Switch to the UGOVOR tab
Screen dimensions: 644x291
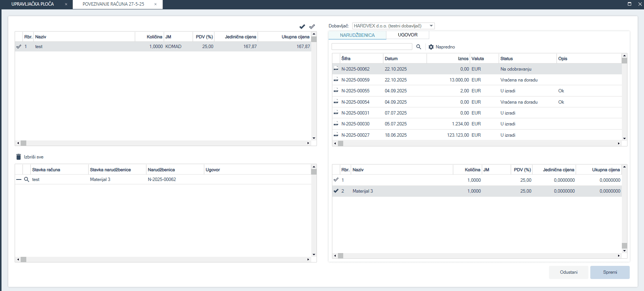click(x=407, y=35)
